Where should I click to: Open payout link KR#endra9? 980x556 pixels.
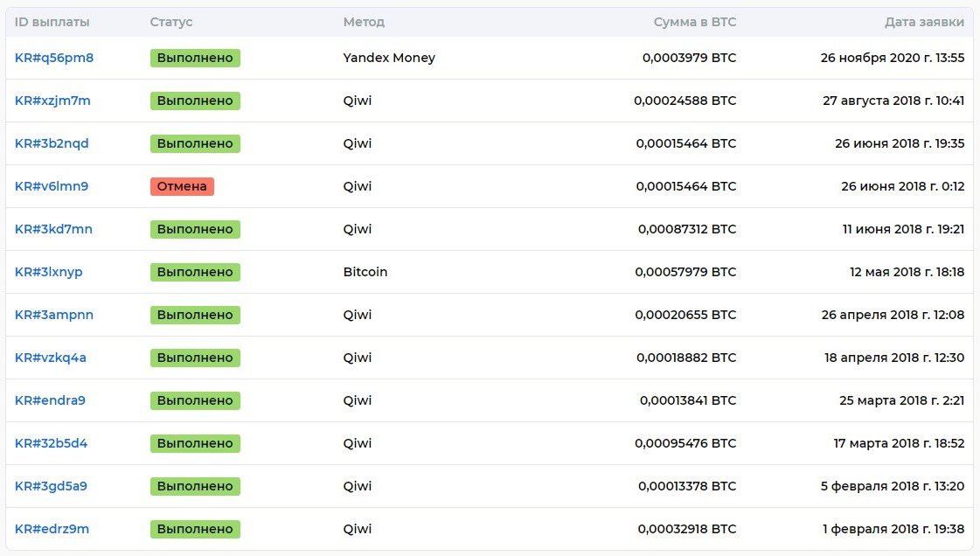50,400
